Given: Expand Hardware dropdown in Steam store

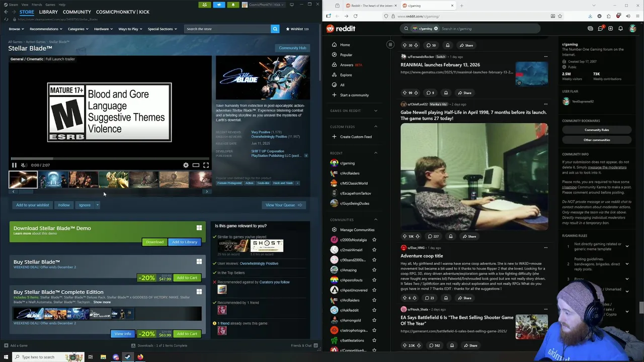Looking at the screenshot, I should (103, 29).
